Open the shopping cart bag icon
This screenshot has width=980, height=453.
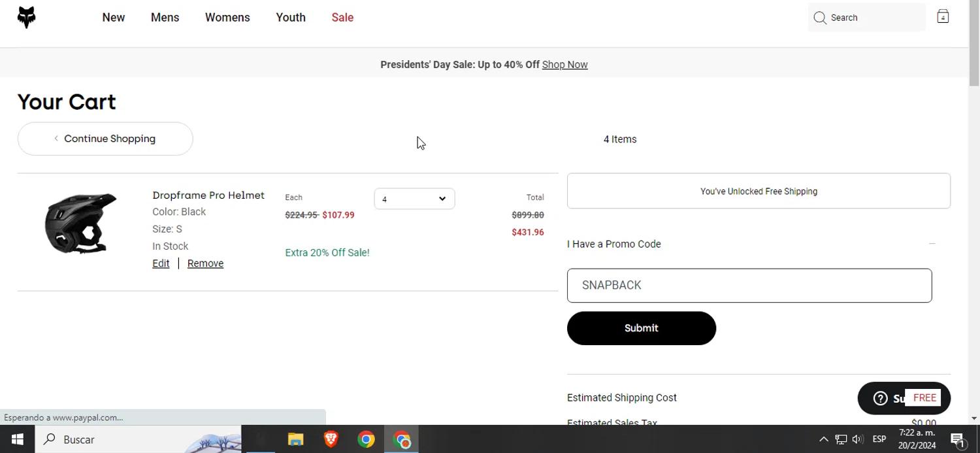tap(943, 17)
